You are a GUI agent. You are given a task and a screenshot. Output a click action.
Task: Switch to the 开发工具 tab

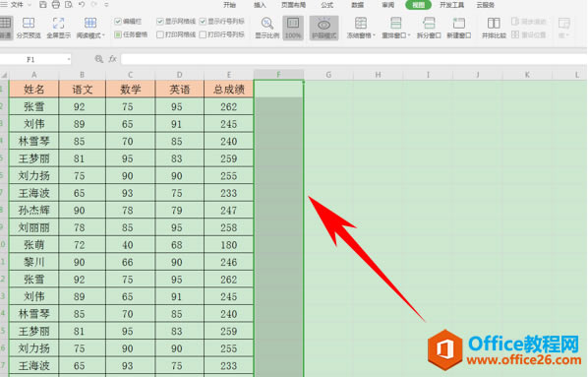[451, 5]
